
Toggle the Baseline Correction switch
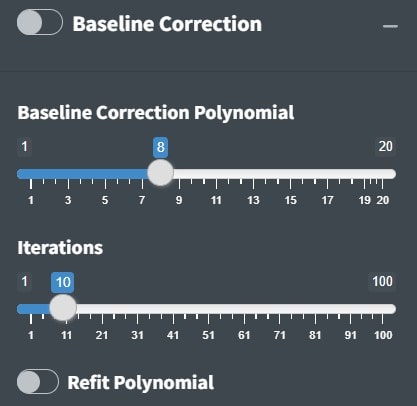pyautogui.click(x=40, y=22)
